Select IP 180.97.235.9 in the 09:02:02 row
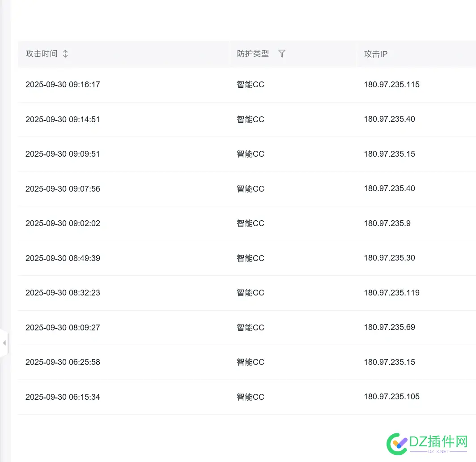 click(x=387, y=223)
